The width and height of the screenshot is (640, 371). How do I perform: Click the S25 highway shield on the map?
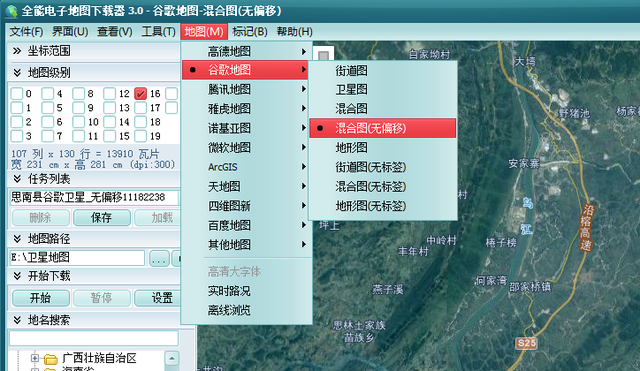tap(526, 343)
